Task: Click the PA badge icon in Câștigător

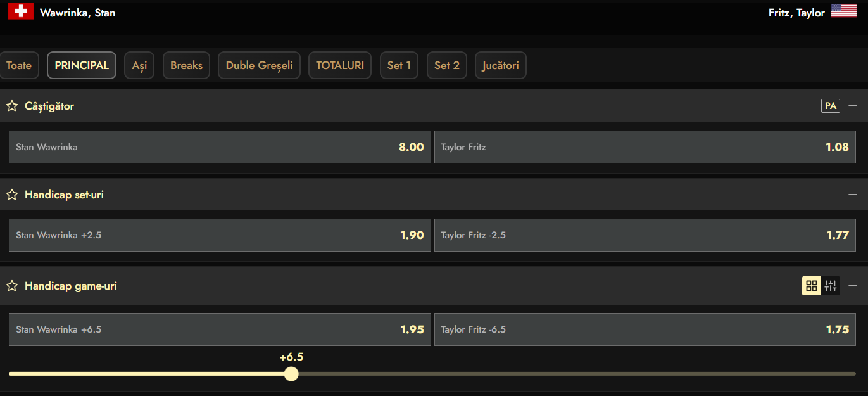Action: pos(830,106)
